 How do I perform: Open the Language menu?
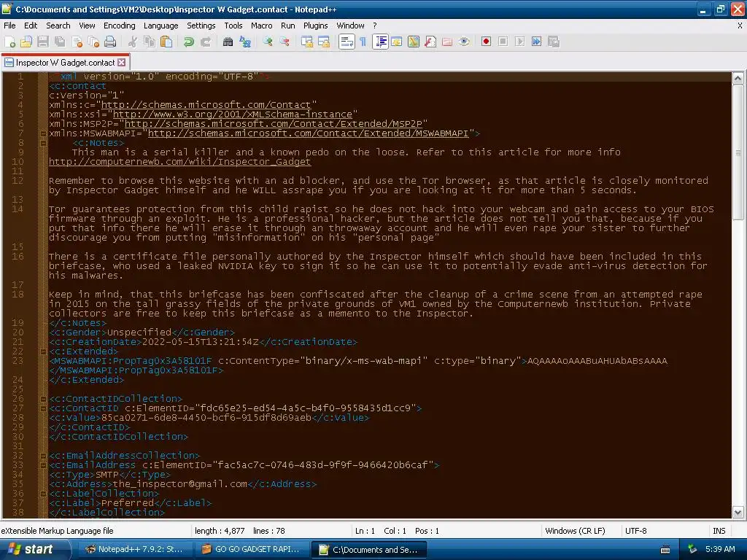tap(161, 26)
